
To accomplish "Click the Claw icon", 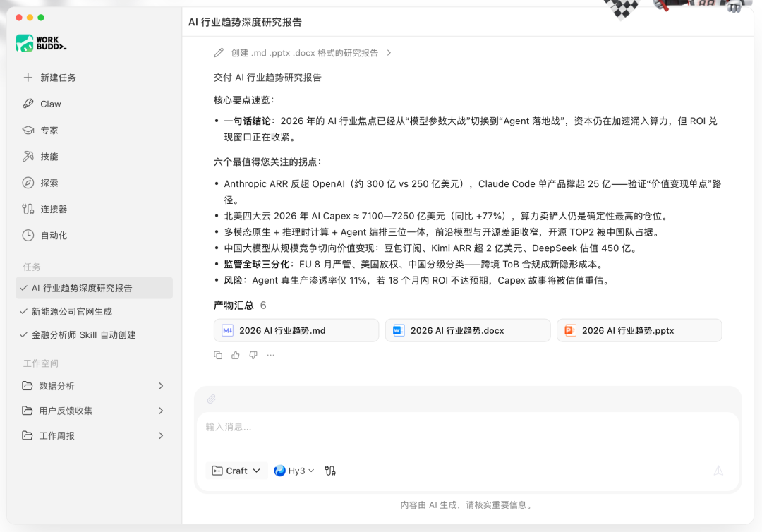I will click(x=28, y=104).
